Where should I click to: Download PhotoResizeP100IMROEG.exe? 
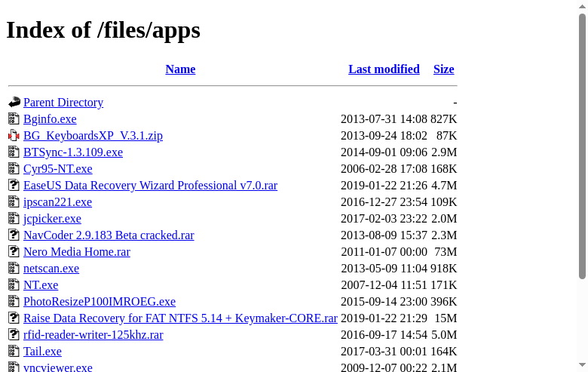click(x=100, y=301)
